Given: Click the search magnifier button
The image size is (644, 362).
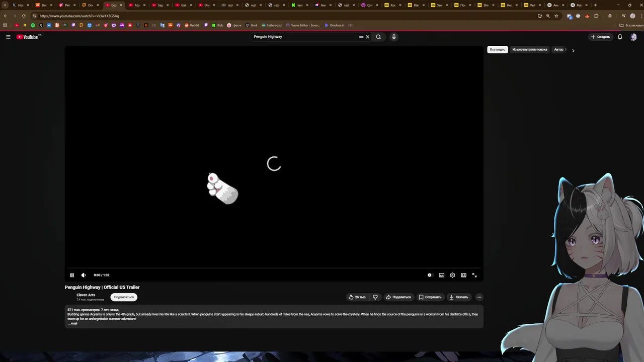Looking at the screenshot, I should pyautogui.click(x=378, y=37).
